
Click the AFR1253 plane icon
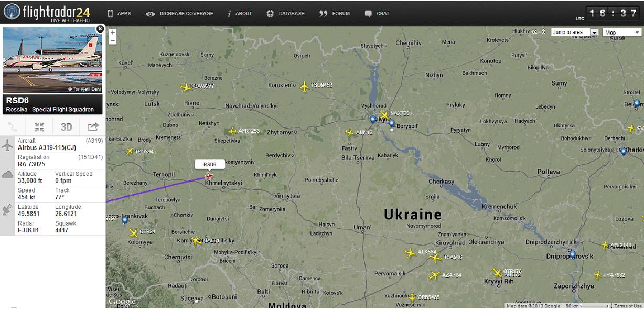[x=232, y=131]
